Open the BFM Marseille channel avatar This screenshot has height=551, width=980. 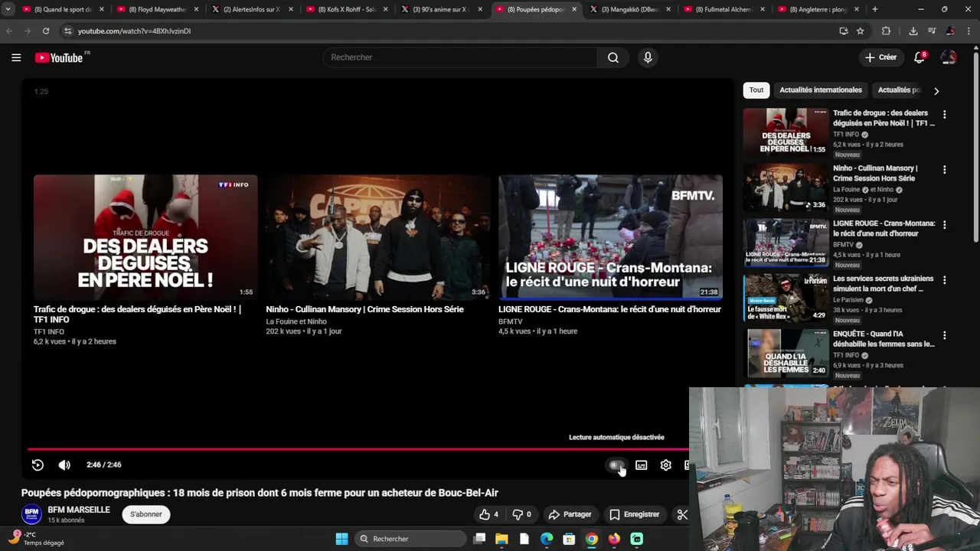(x=31, y=514)
